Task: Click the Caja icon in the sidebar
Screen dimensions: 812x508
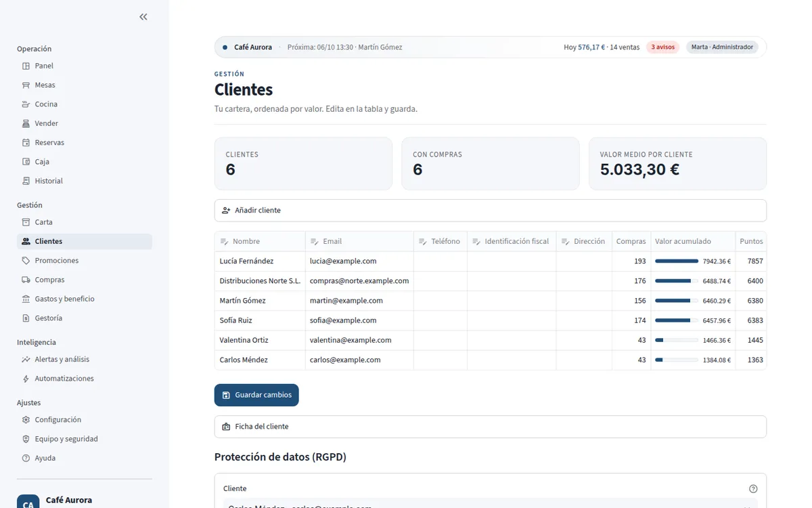Action: coord(26,162)
